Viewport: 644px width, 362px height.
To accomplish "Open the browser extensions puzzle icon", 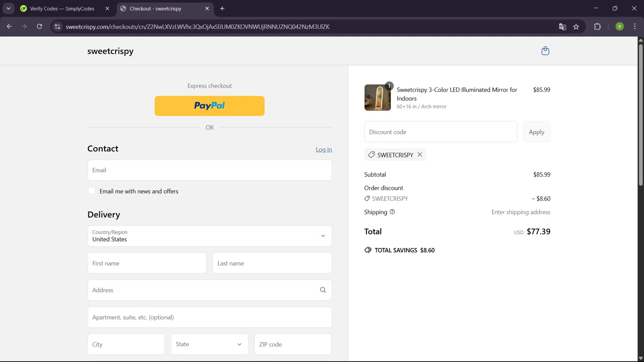I will point(597,27).
